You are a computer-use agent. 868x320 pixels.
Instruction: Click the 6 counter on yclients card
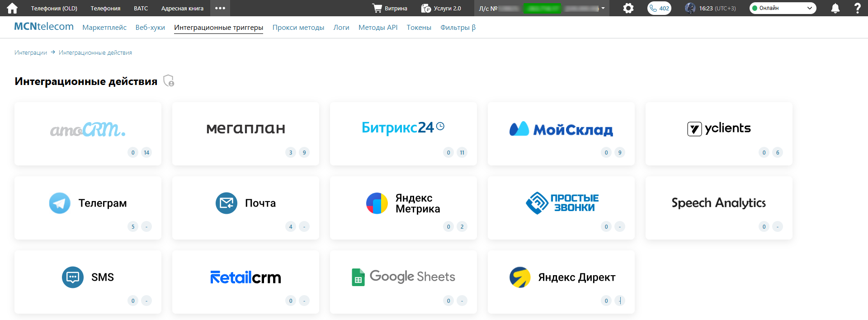click(x=778, y=152)
